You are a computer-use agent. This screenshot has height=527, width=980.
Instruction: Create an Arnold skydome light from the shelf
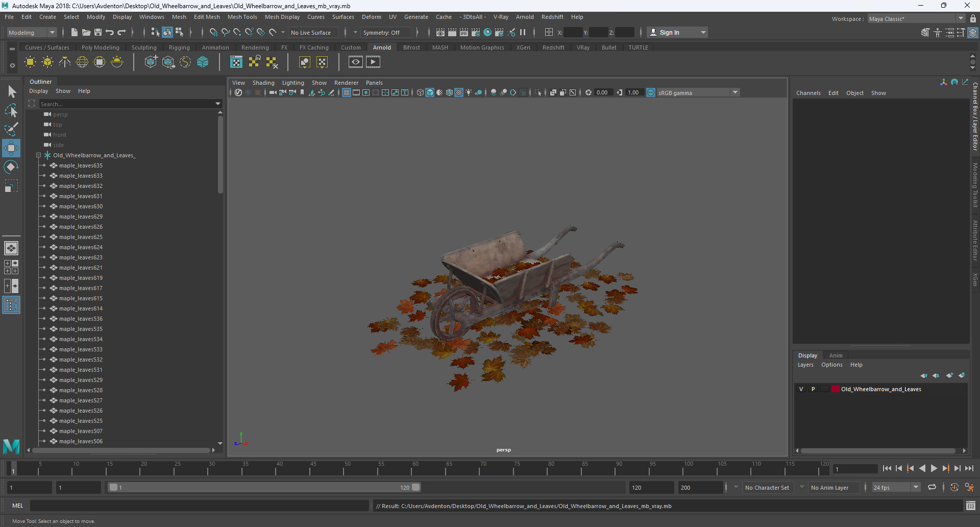pos(82,62)
